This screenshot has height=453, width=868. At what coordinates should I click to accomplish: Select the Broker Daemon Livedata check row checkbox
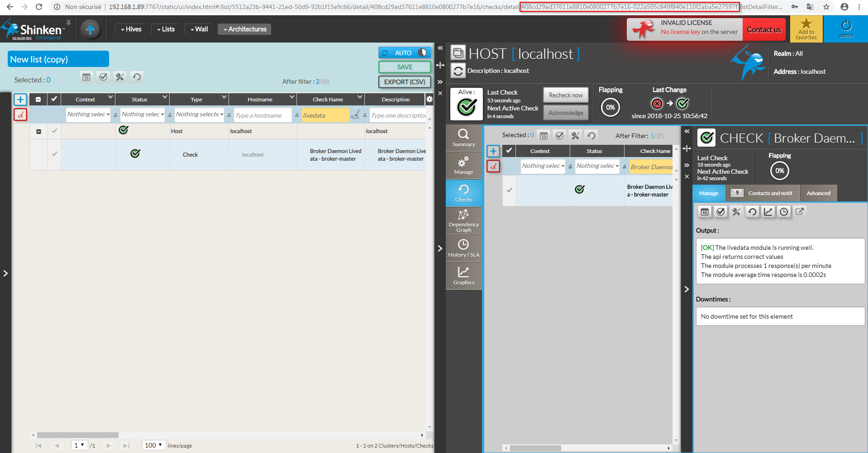54,154
